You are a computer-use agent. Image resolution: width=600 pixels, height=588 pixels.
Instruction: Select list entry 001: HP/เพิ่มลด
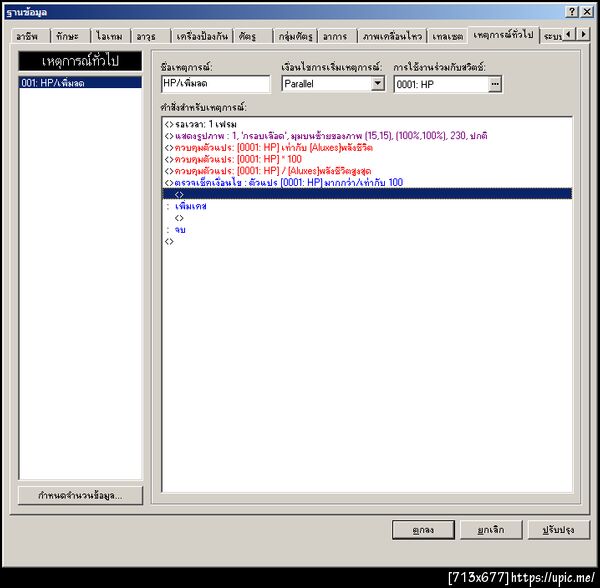(80, 83)
